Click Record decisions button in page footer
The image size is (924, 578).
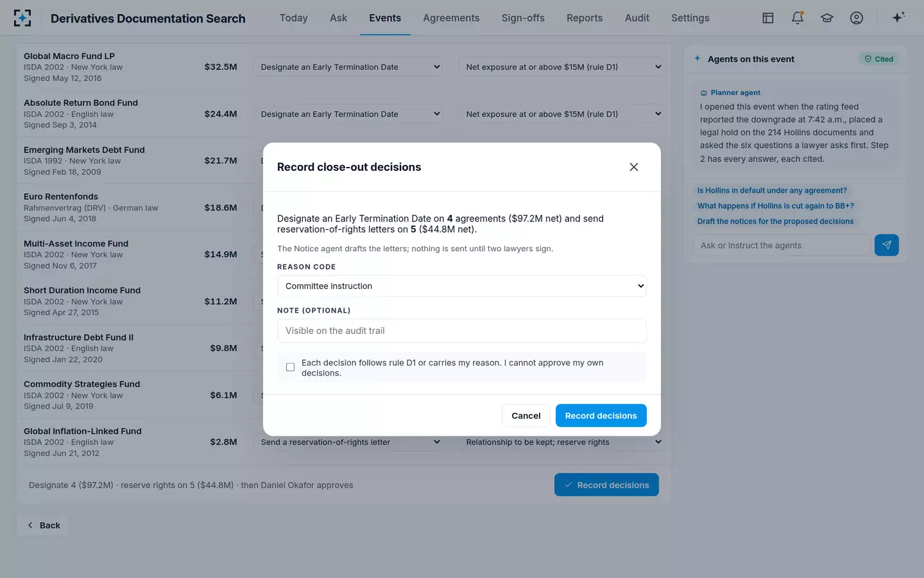coord(606,485)
